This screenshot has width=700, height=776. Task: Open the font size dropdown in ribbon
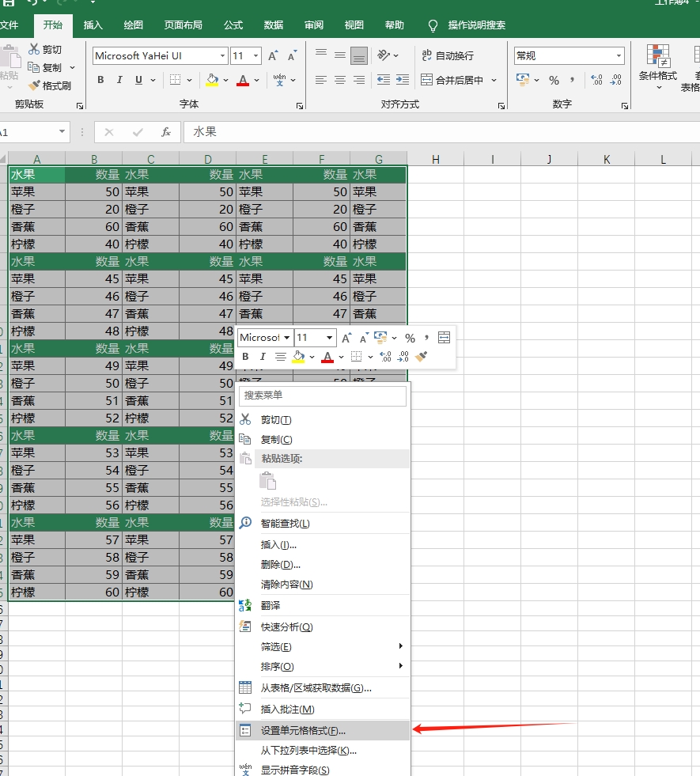point(255,56)
